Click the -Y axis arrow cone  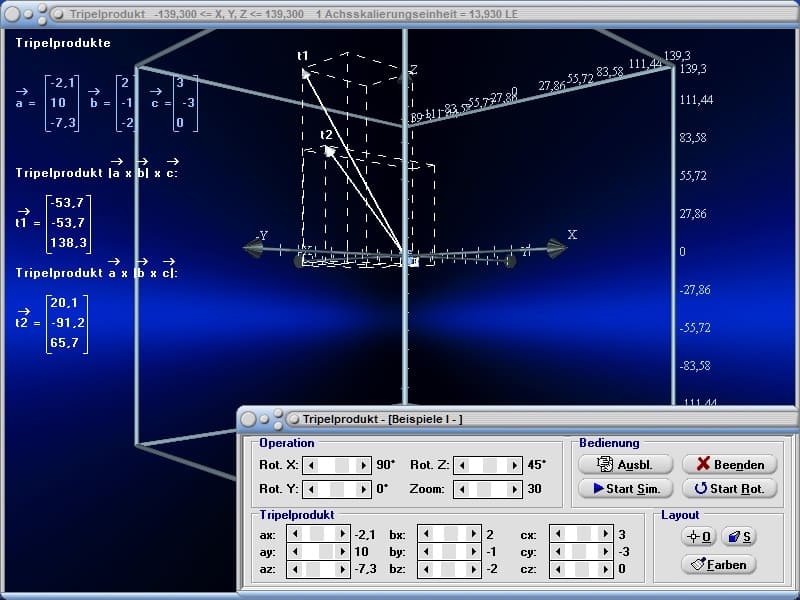(254, 248)
